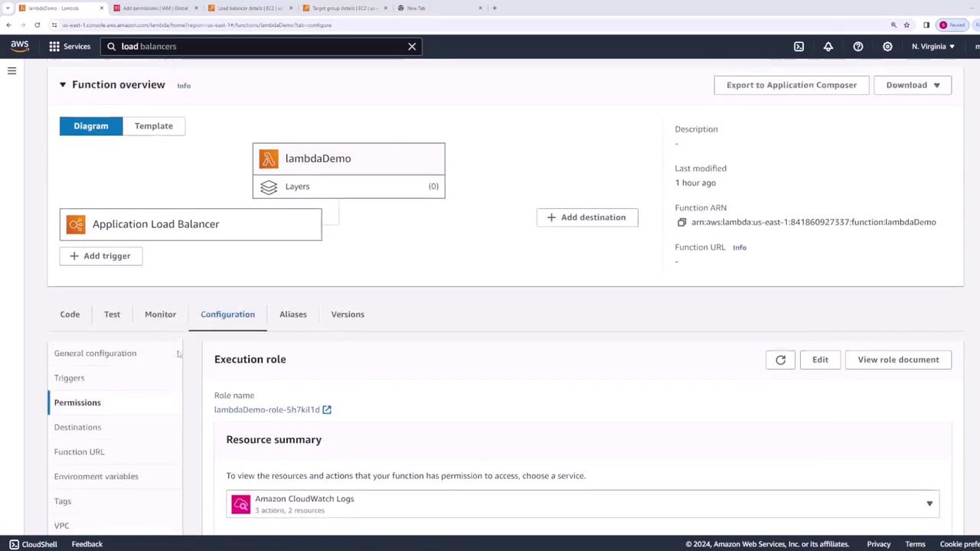
Task: Open the settings gear in AWS header
Action: click(887, 47)
